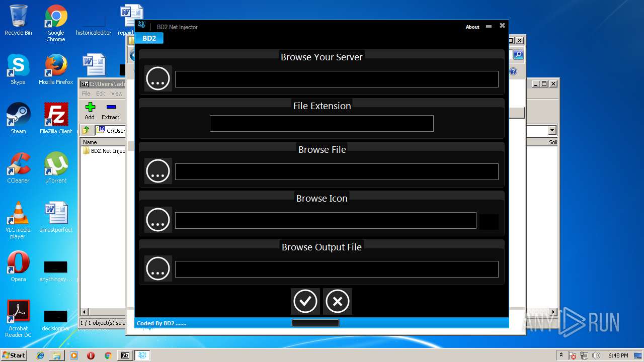The width and height of the screenshot is (644, 362).
Task: Switch to 7-Zip taskbar button
Action: [x=125, y=355]
